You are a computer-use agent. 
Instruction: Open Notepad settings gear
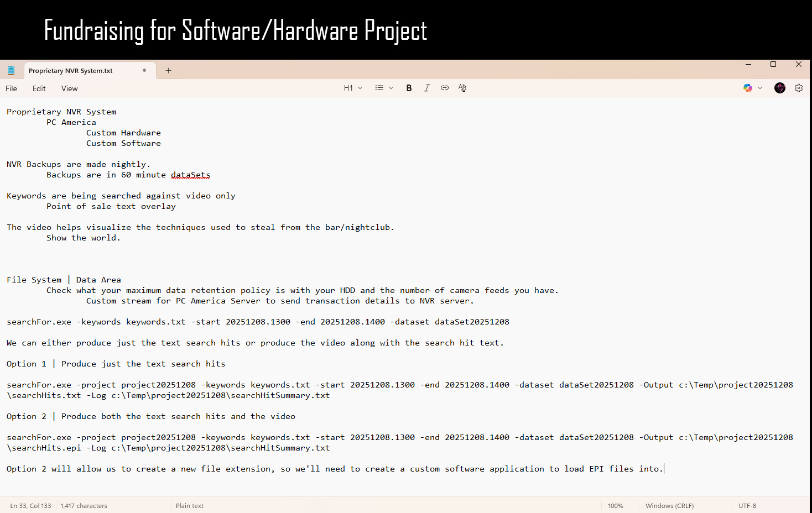[798, 88]
